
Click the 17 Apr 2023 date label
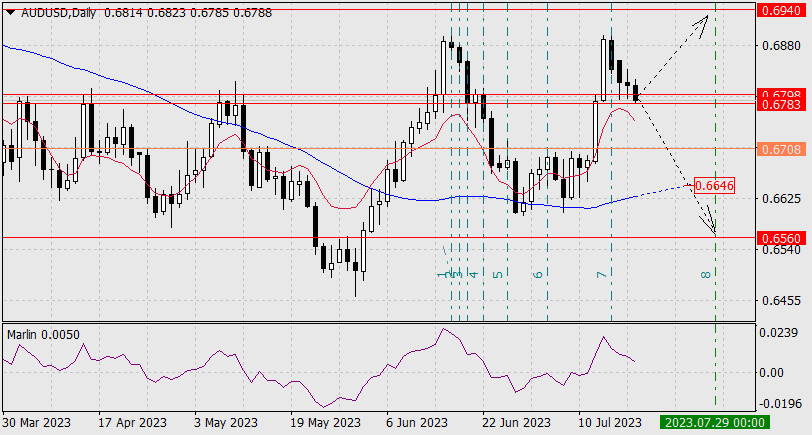[133, 423]
